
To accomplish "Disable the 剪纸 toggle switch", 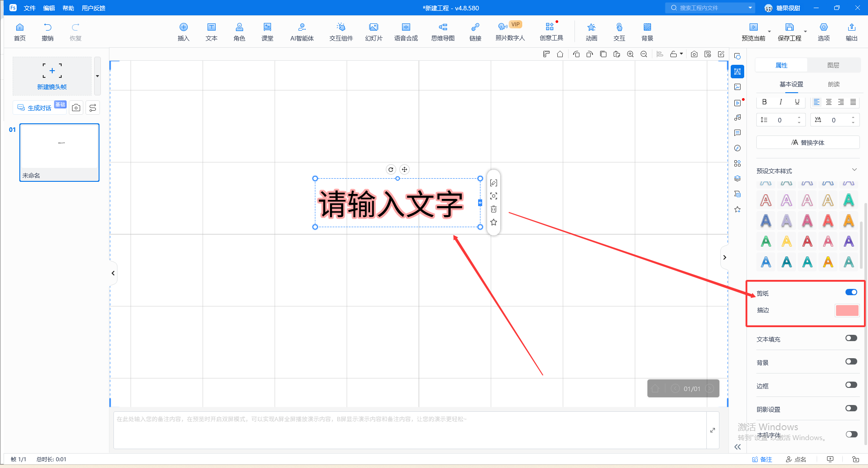I will tap(851, 292).
